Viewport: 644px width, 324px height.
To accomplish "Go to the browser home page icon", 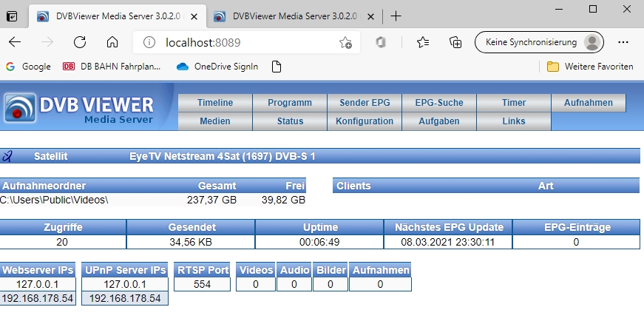I will [112, 42].
